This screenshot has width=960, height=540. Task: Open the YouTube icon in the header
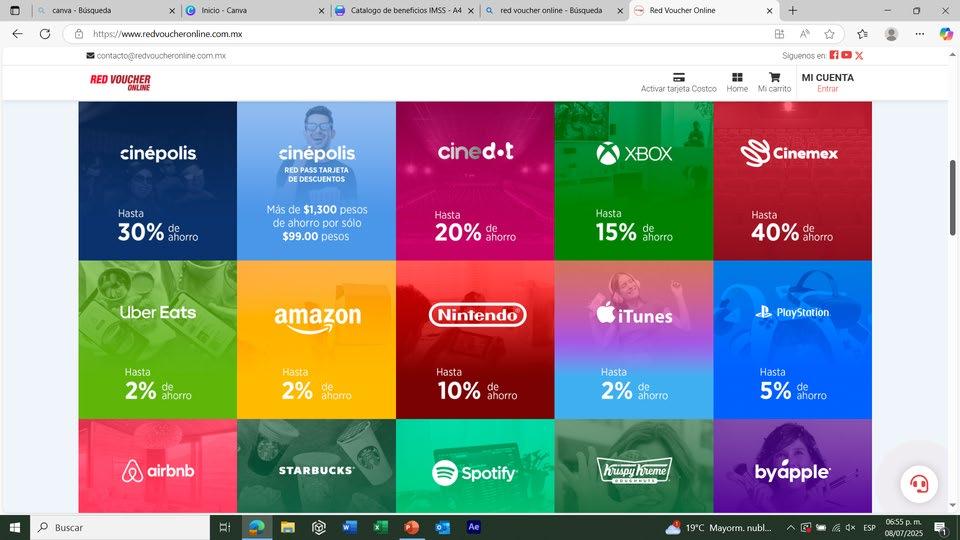coord(846,55)
